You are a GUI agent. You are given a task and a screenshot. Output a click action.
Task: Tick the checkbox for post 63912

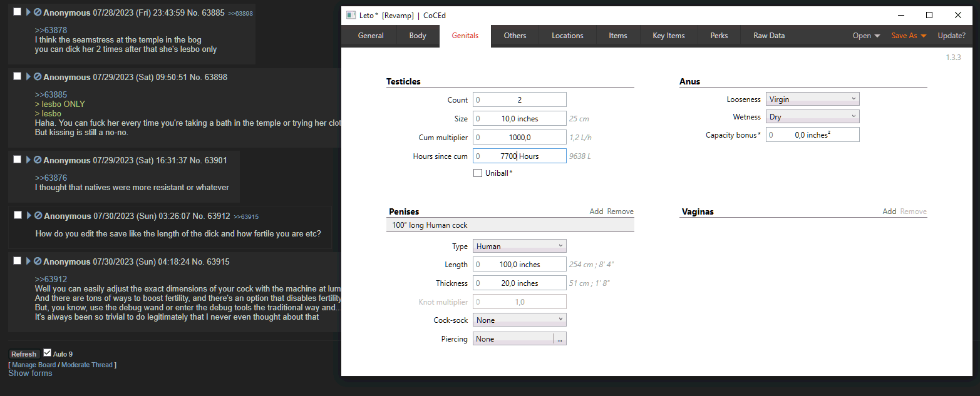click(x=18, y=215)
